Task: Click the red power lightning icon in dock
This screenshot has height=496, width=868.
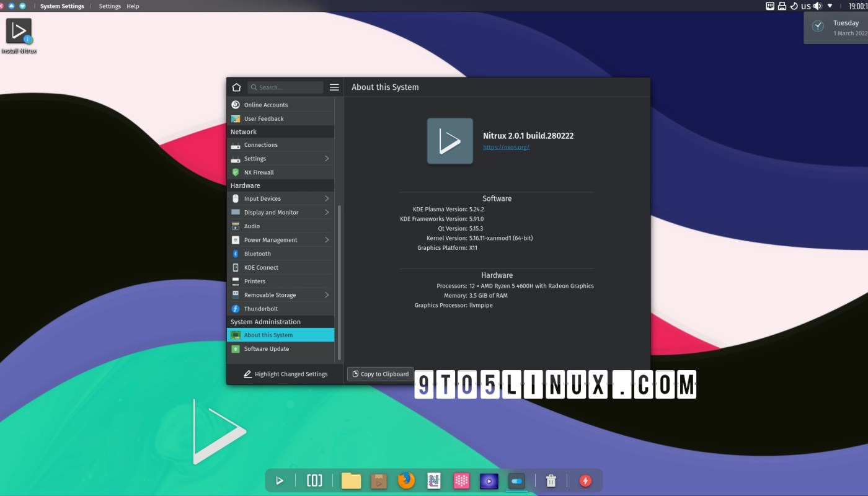Action: tap(585, 480)
